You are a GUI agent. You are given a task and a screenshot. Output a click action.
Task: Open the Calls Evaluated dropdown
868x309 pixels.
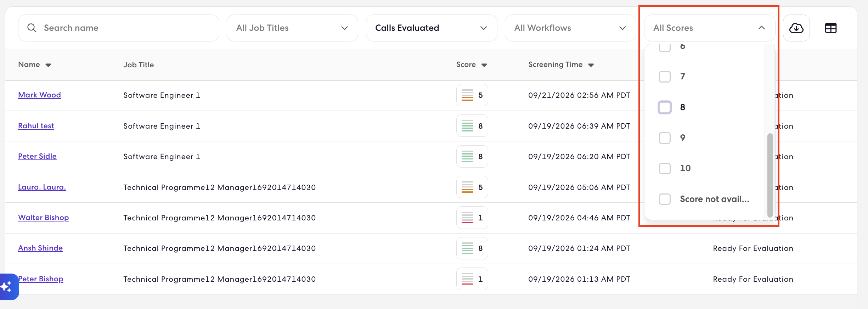[431, 28]
